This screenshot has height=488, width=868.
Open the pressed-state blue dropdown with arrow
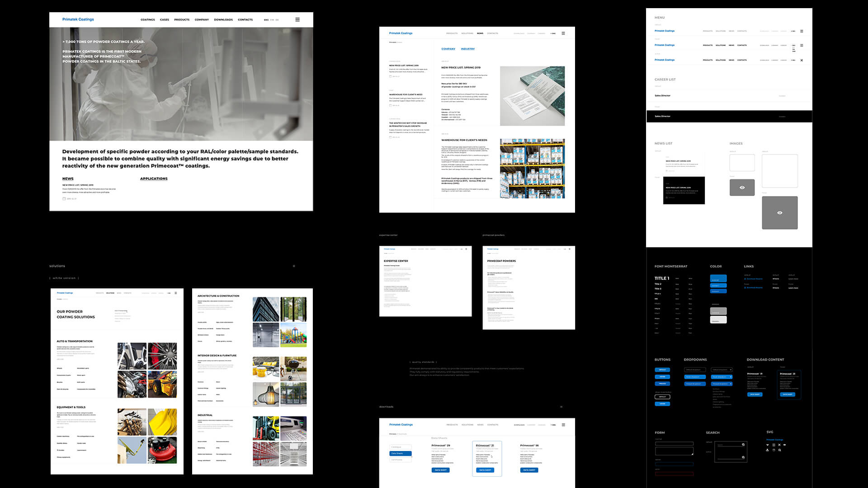[x=722, y=384]
